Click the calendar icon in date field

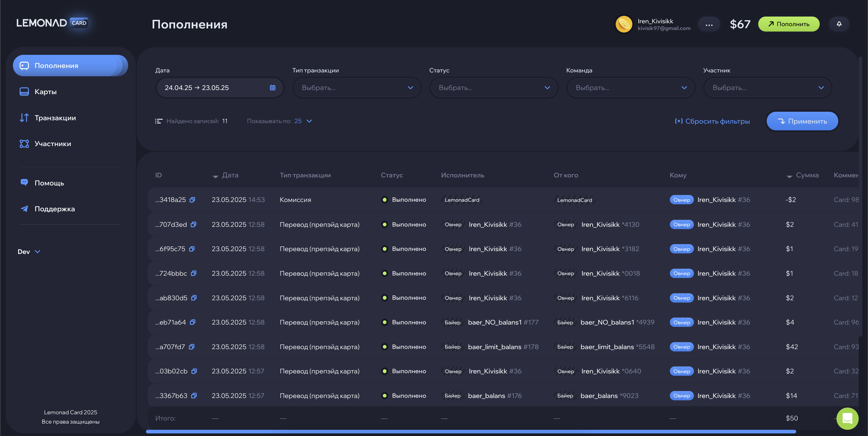(x=272, y=88)
